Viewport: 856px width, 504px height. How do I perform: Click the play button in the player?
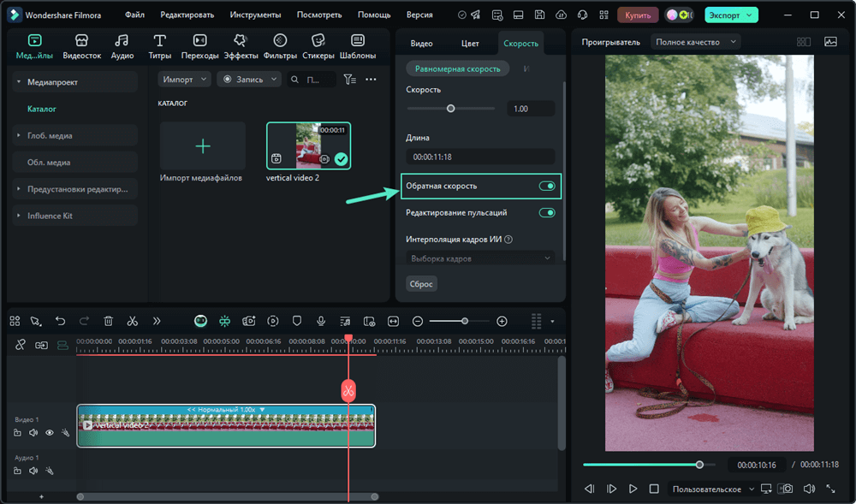click(633, 489)
